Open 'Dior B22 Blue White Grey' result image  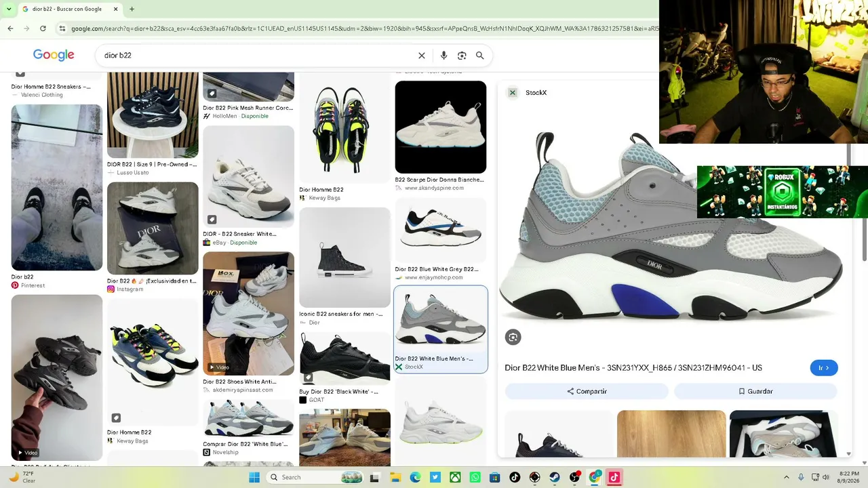pos(441,230)
